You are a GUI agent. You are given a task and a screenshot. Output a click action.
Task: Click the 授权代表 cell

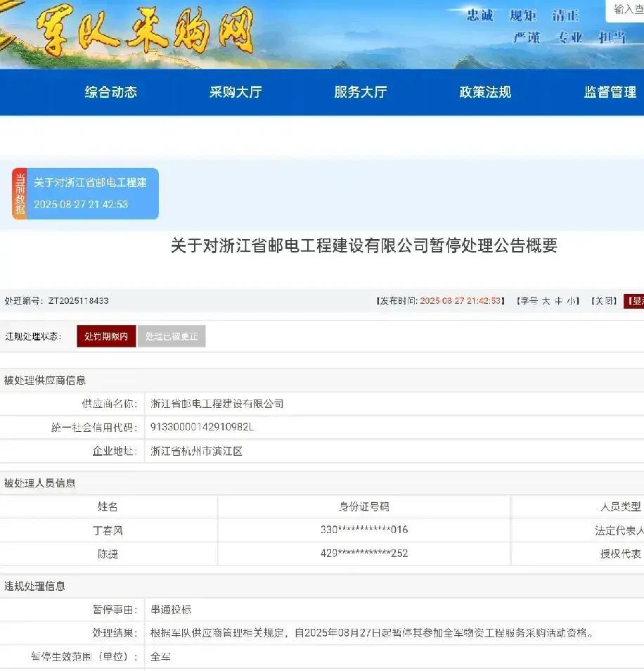(x=621, y=554)
